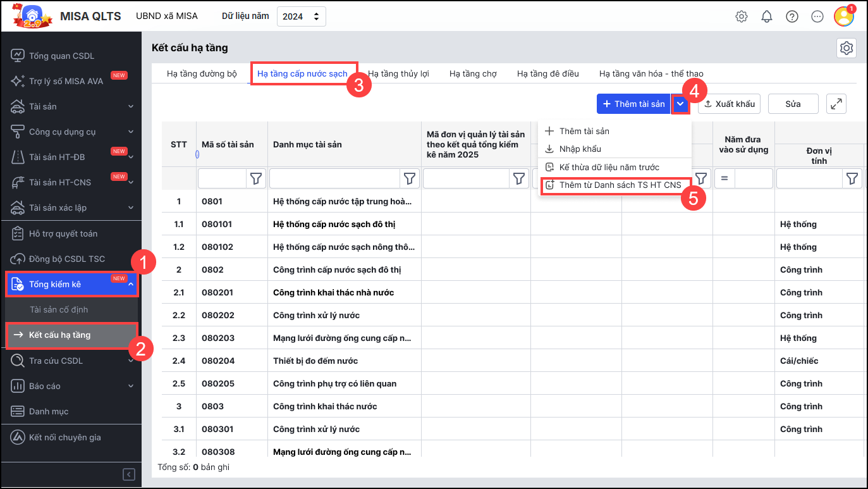The width and height of the screenshot is (868, 489).
Task: Click filter icon in Đơn vị tính column
Action: (852, 179)
